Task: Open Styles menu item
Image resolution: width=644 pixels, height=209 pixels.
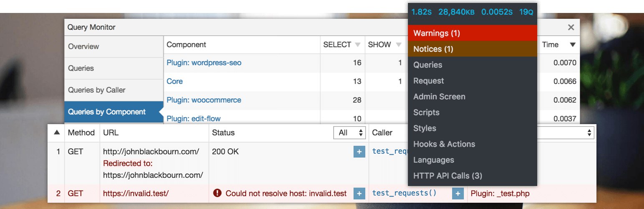Action: (472, 128)
